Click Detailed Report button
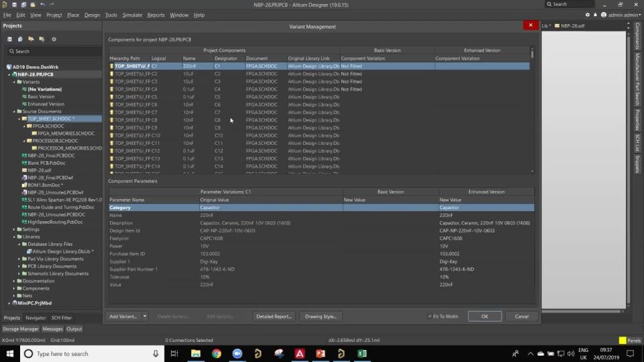 click(274, 316)
